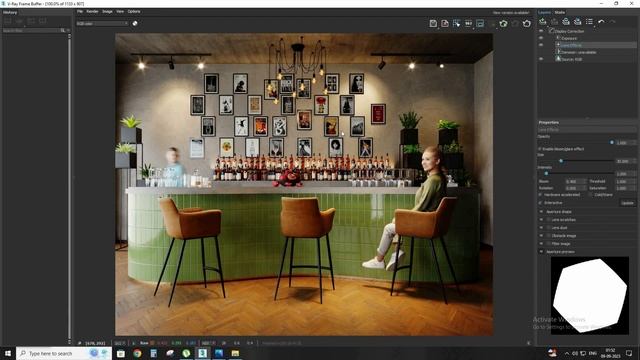
Task: Toggle visibility of Lens Effects layer
Action: pyautogui.click(x=541, y=45)
